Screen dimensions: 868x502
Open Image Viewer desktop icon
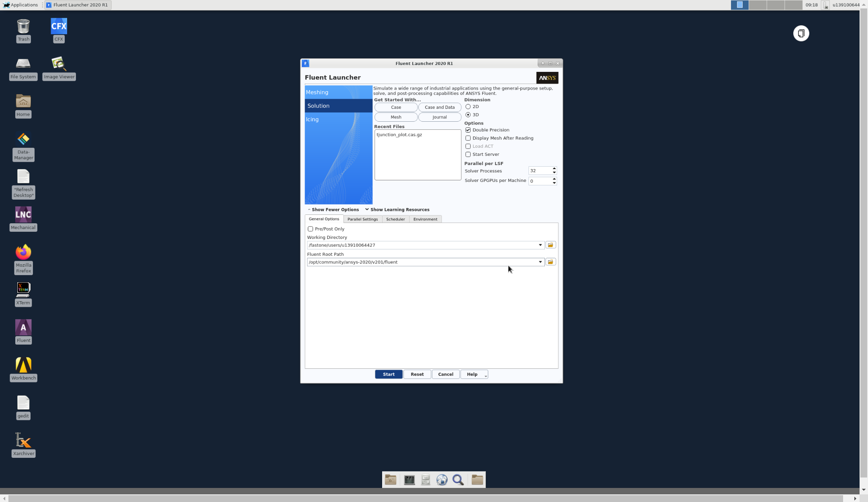[x=59, y=68]
